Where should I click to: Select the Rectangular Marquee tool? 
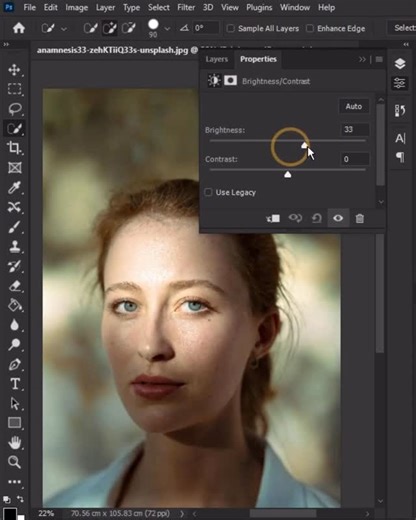point(14,89)
